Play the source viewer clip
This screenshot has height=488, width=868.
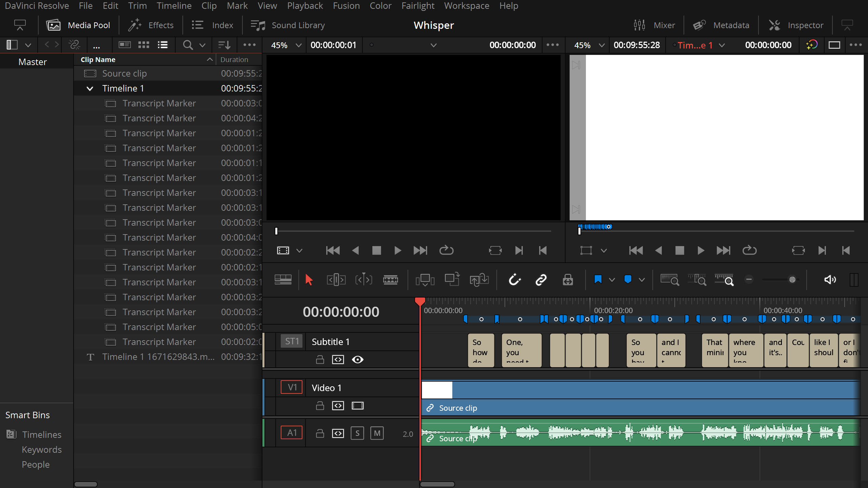click(x=398, y=250)
